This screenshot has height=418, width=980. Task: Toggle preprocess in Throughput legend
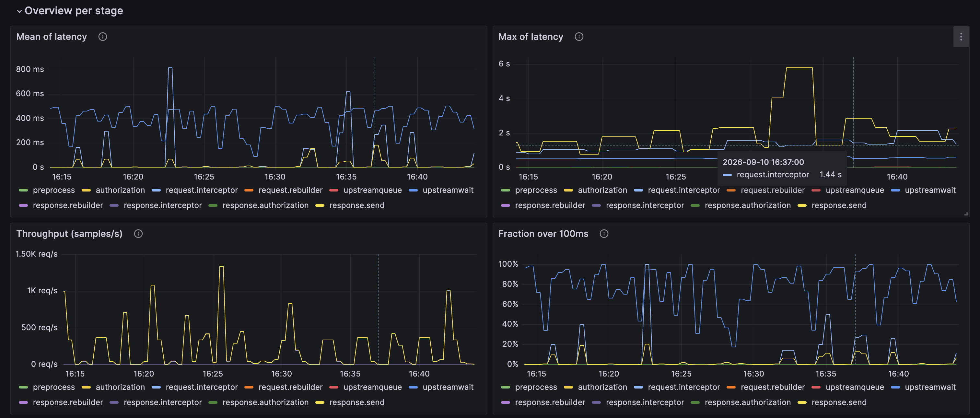tap(54, 387)
